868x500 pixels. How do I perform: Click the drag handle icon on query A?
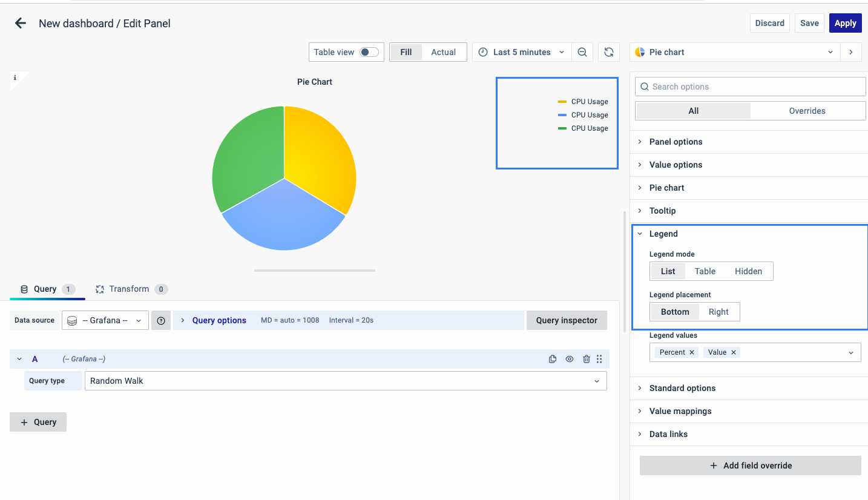[x=599, y=359]
